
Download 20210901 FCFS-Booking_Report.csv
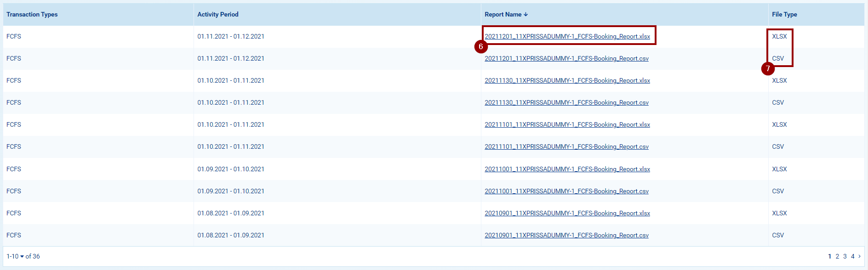[x=566, y=235]
